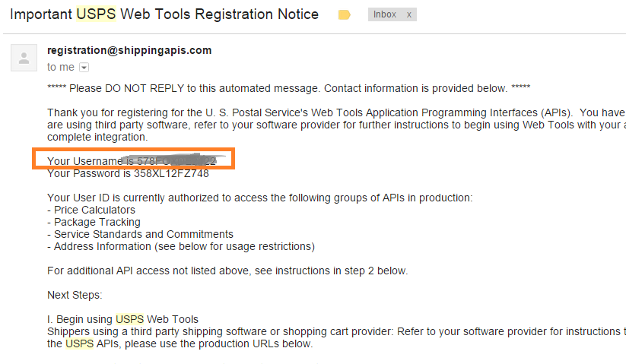
Task: Click the 'Your User ID is currently authorized' line
Action: coord(260,198)
